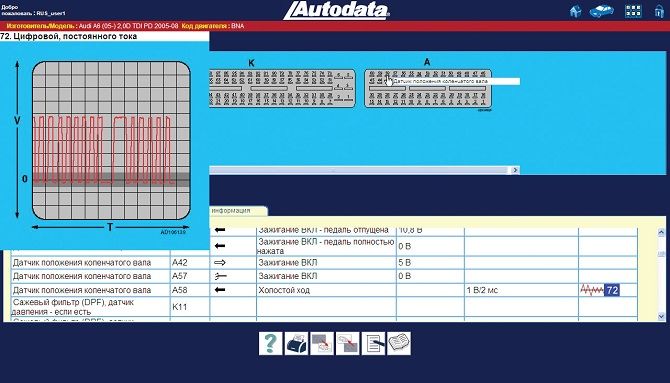670x383 pixels.
Task: Open vehicle selection car icon
Action: coord(602,11)
